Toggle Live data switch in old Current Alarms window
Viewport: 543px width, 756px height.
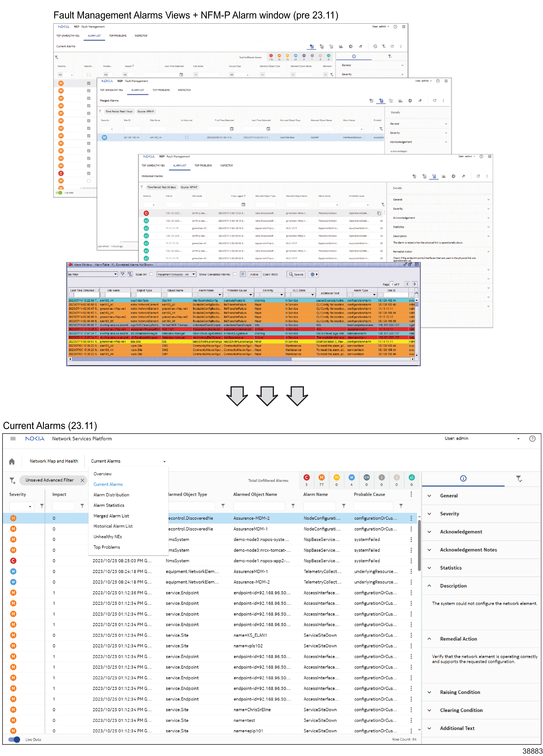point(59,193)
